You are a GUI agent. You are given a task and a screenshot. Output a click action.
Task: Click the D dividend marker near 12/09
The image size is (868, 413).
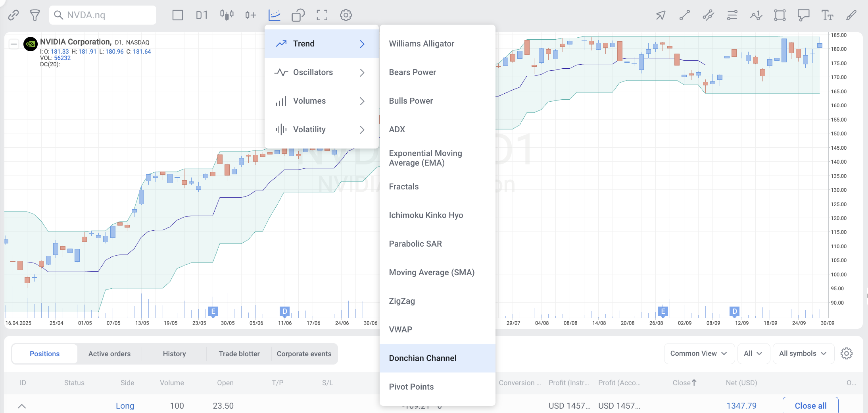(x=734, y=311)
